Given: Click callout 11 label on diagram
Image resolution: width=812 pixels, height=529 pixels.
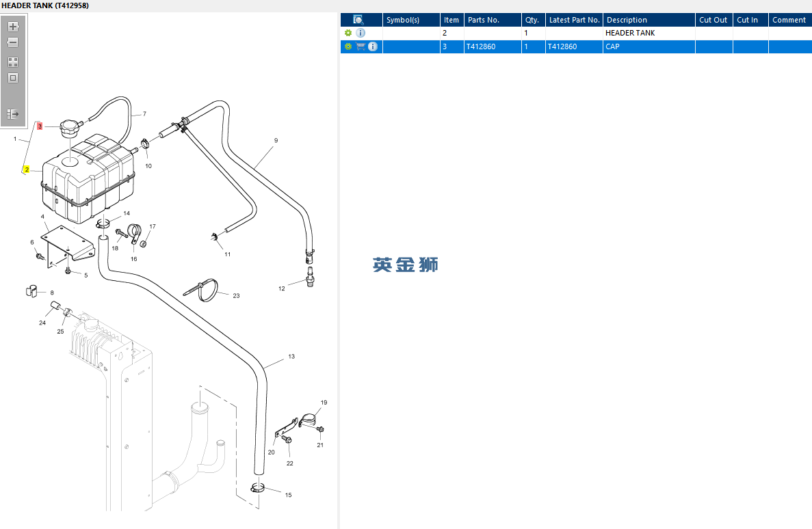Looking at the screenshot, I should click(227, 254).
